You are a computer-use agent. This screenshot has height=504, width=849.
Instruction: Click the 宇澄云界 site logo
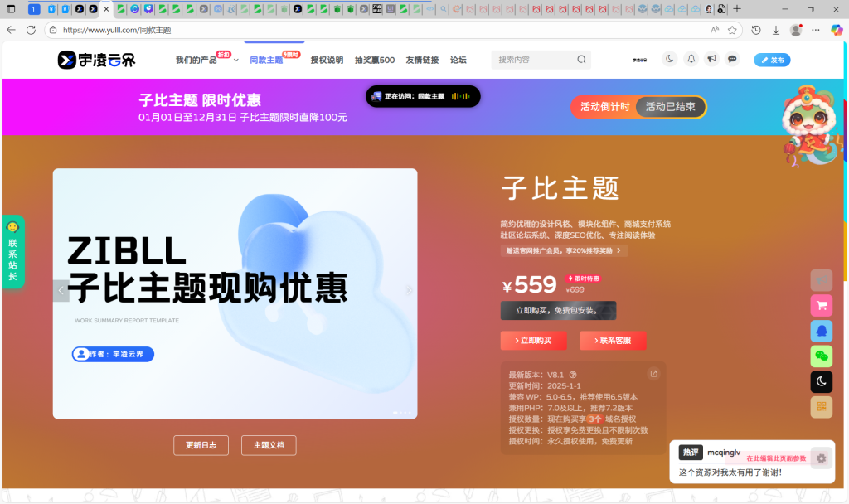point(94,60)
